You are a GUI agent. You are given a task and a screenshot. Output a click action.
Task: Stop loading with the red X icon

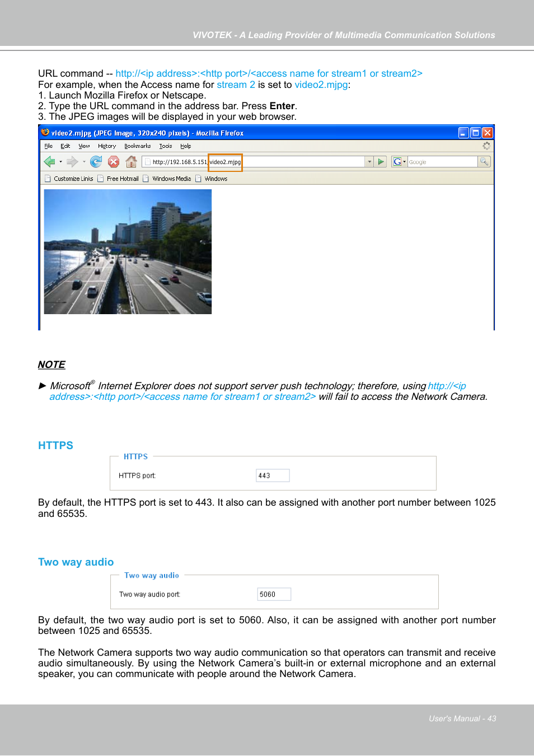tap(114, 162)
